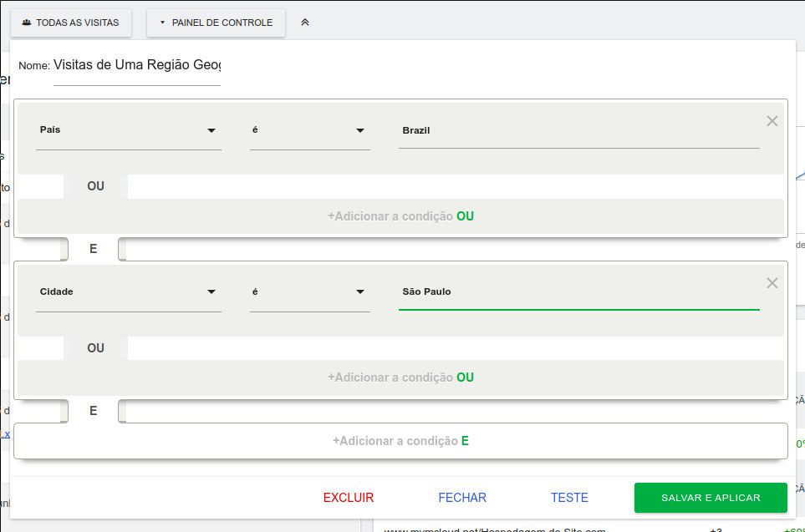Click the red Excluir link

coord(349,498)
